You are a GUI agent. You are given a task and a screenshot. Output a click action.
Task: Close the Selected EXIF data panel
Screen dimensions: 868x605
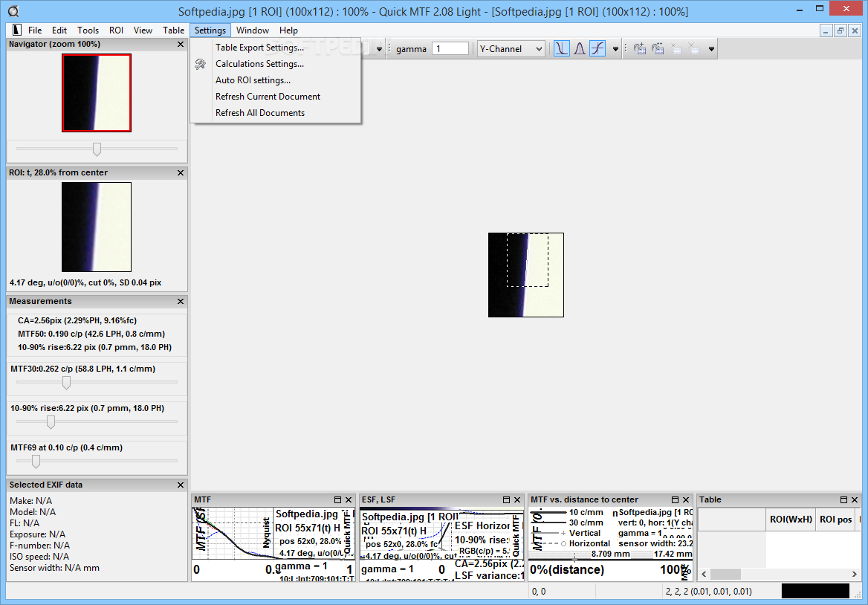click(x=181, y=485)
